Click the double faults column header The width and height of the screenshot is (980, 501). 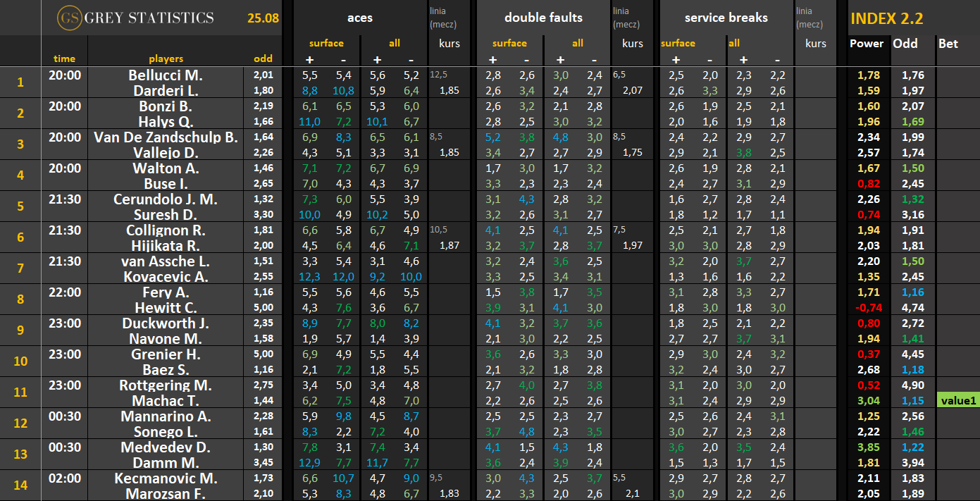click(544, 18)
